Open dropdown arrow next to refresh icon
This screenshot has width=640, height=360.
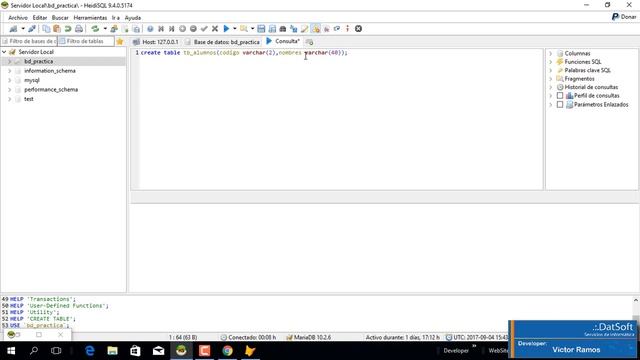(105, 29)
